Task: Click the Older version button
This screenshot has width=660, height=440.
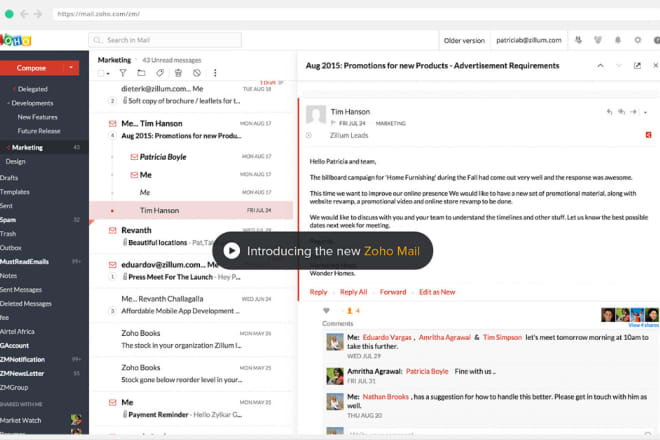Action: pos(464,40)
